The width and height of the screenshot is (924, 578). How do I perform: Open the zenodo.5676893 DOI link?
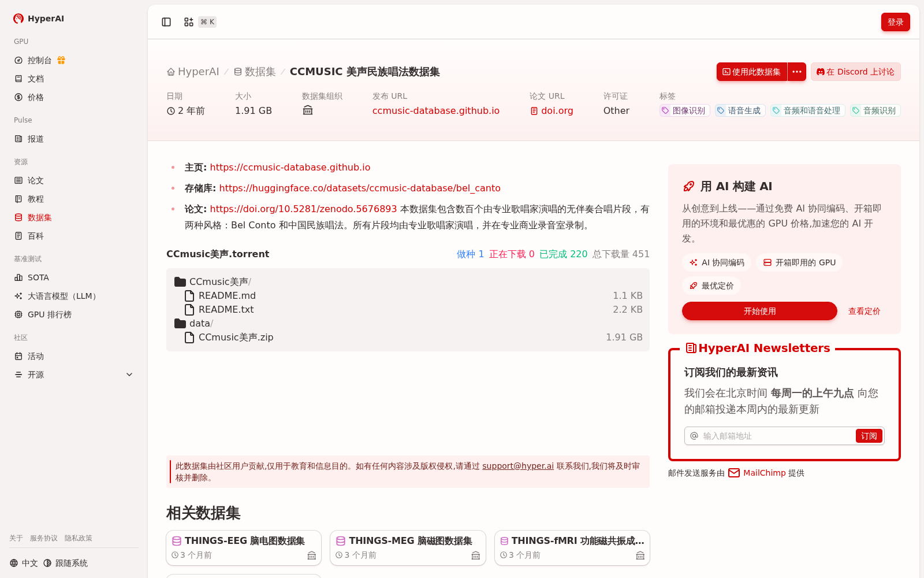tap(303, 209)
